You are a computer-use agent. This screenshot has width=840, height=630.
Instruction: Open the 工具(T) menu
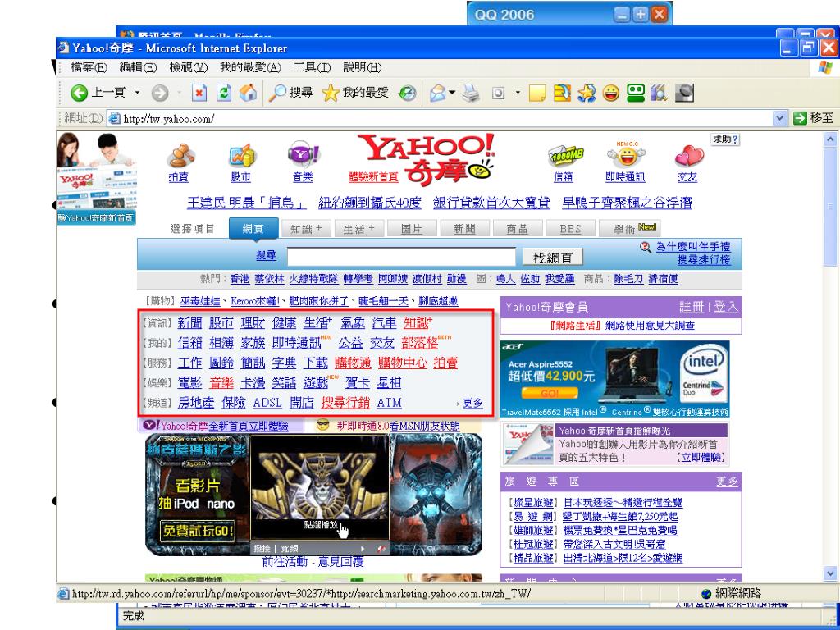tap(312, 67)
